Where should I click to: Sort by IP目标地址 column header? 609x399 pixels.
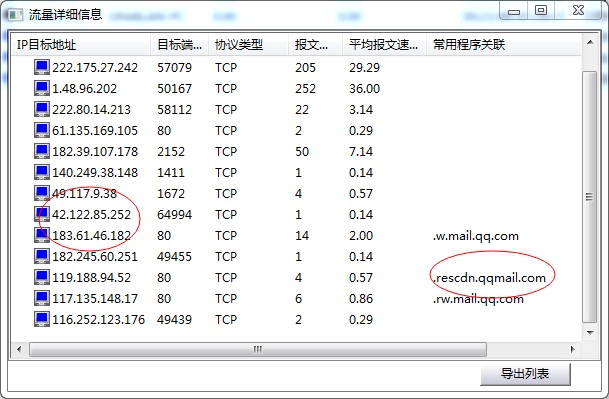point(81,45)
